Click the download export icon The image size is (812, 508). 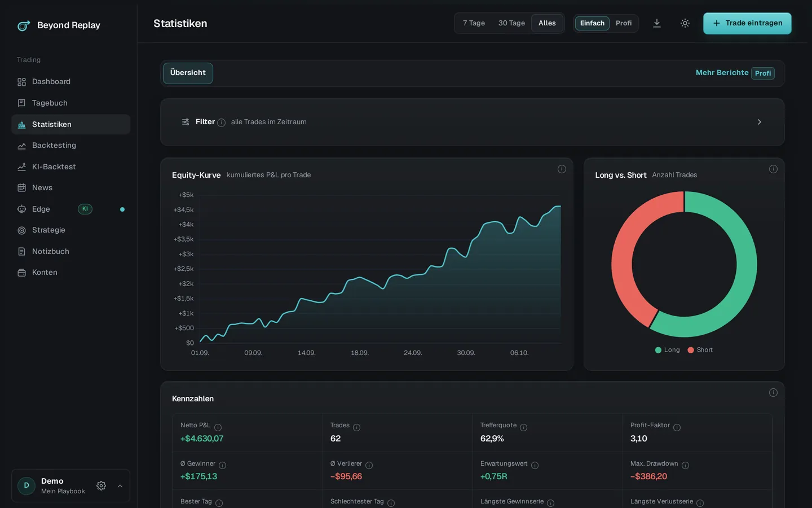tap(657, 23)
